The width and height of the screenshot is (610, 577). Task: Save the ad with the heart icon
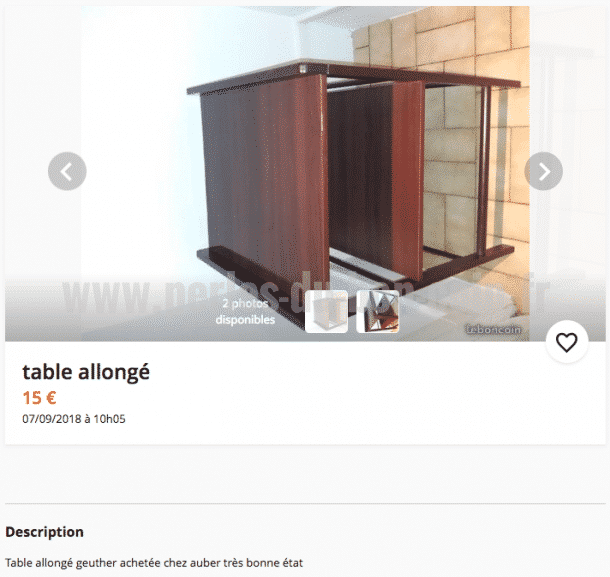coord(566,342)
